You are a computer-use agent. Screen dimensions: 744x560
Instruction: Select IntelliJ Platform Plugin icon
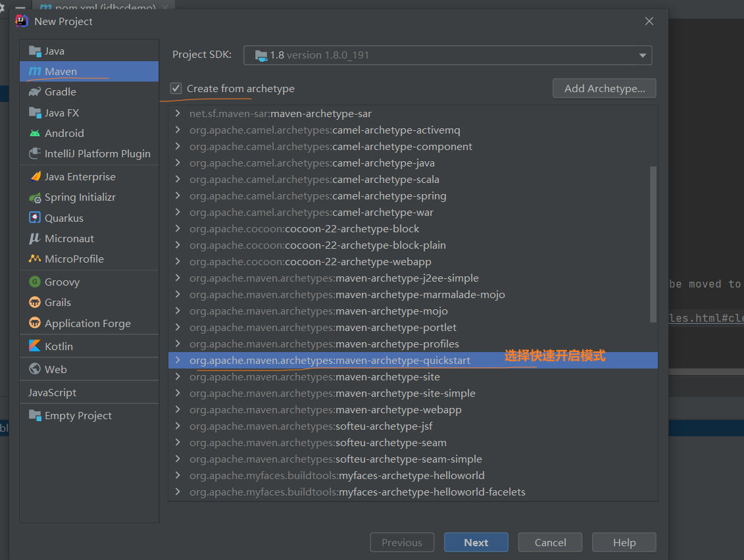tap(35, 153)
